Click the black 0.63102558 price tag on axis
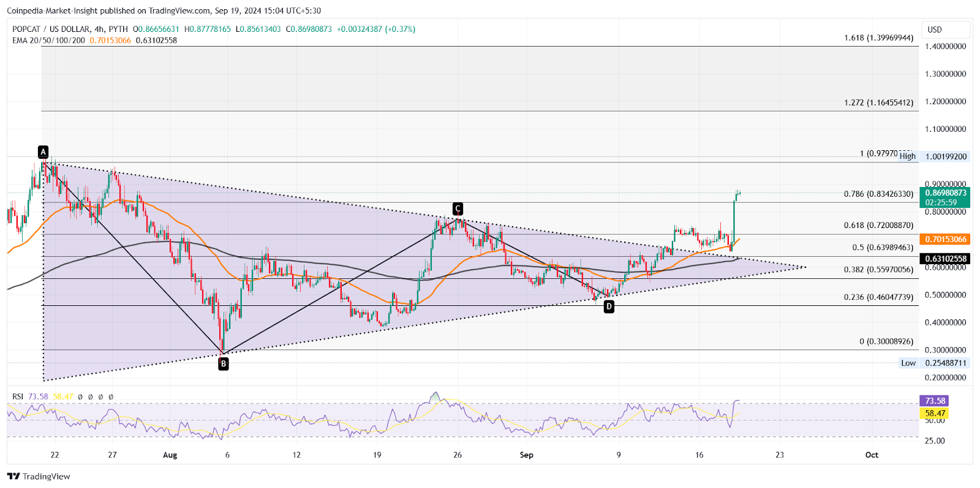The image size is (980, 488). click(x=945, y=259)
